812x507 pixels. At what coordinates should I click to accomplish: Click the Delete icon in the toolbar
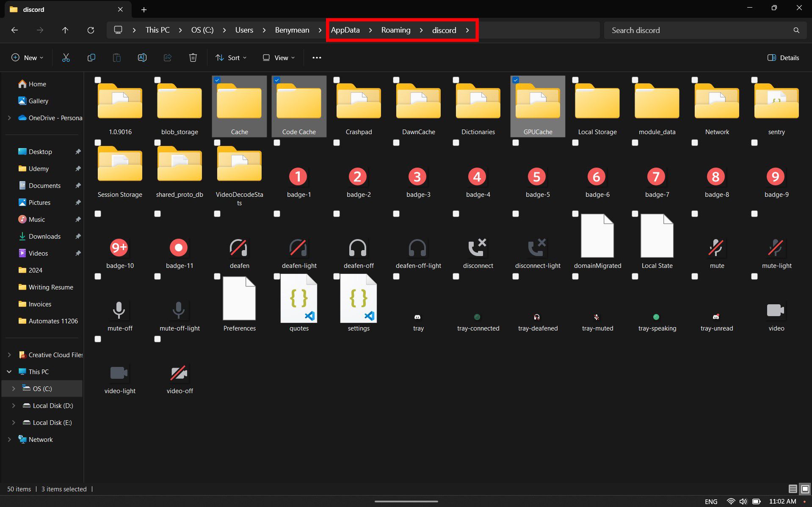pyautogui.click(x=193, y=58)
